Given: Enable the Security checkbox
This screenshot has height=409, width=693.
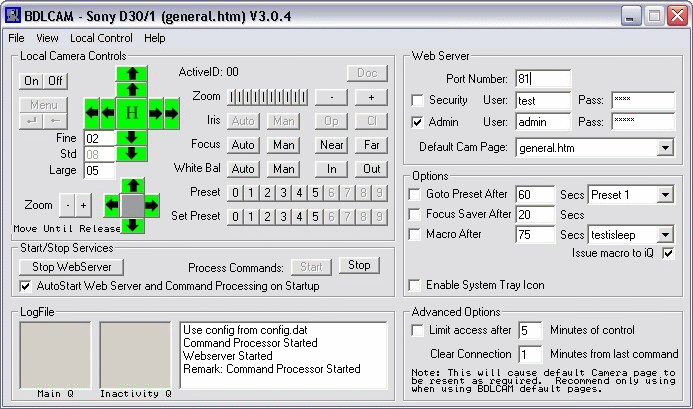Looking at the screenshot, I should [417, 100].
